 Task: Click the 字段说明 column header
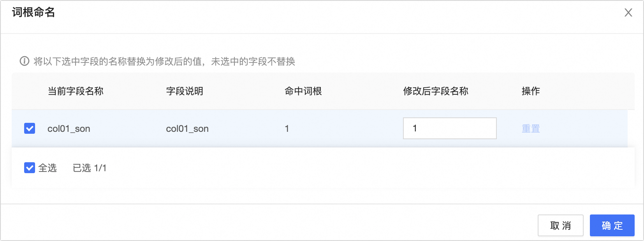pyautogui.click(x=185, y=91)
